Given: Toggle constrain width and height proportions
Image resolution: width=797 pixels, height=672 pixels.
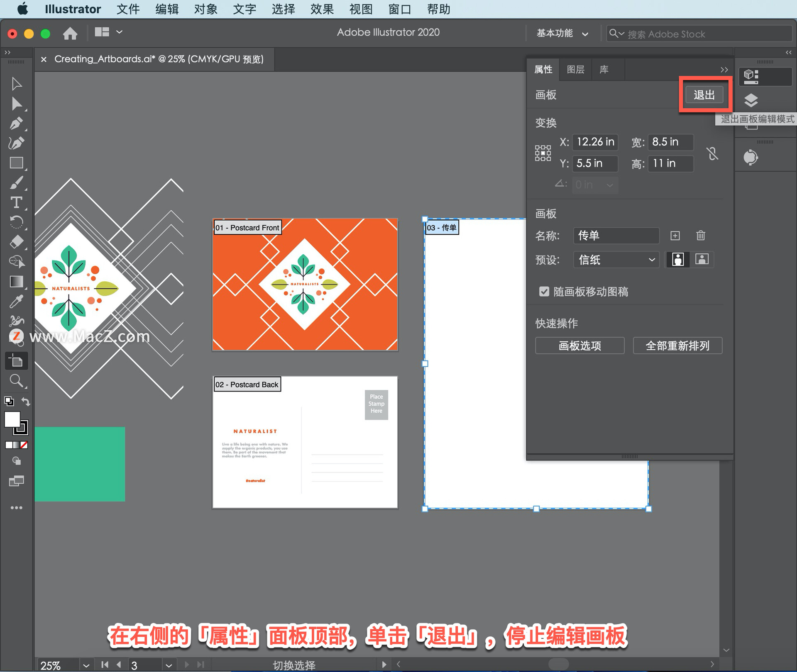Looking at the screenshot, I should point(712,153).
